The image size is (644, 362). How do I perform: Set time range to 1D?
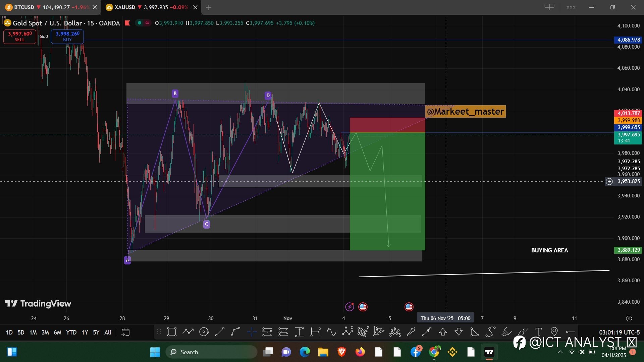tap(9, 333)
